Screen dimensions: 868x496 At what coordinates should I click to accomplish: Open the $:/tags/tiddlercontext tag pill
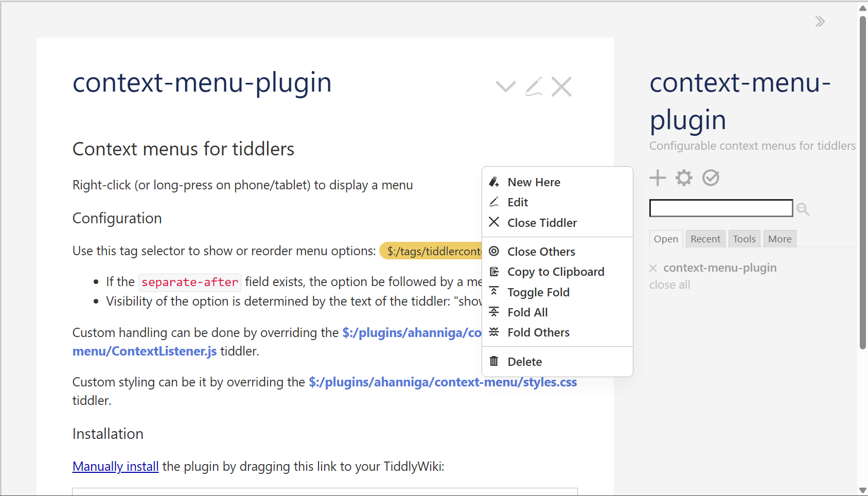click(431, 251)
